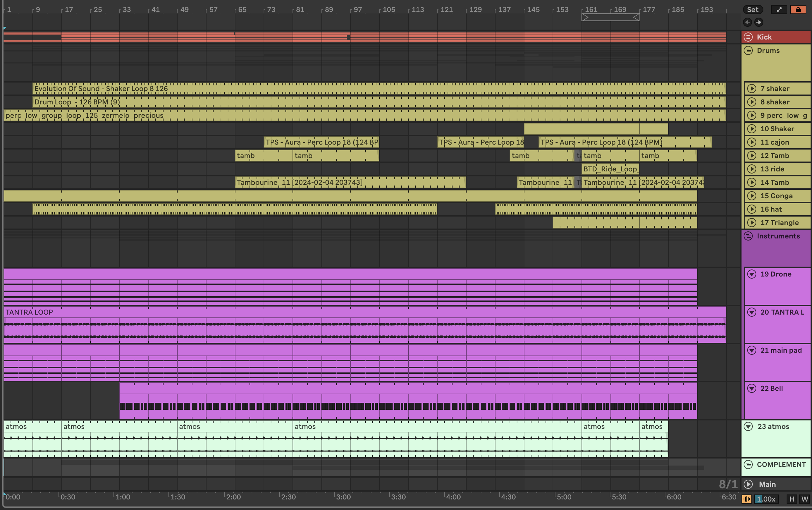This screenshot has height=510, width=812.
Task: Jump to next locator arrow
Action: [x=759, y=22]
